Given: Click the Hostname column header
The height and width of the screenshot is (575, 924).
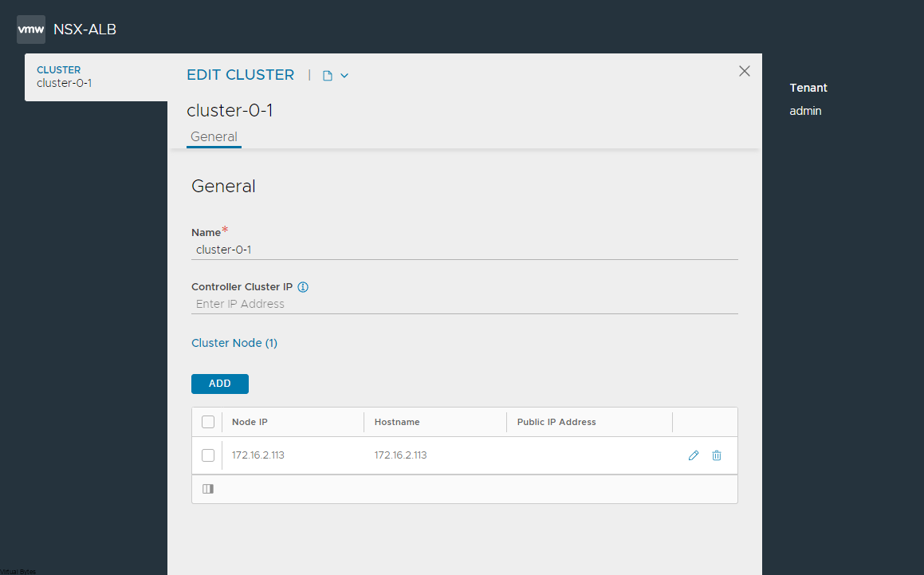Looking at the screenshot, I should point(397,422).
